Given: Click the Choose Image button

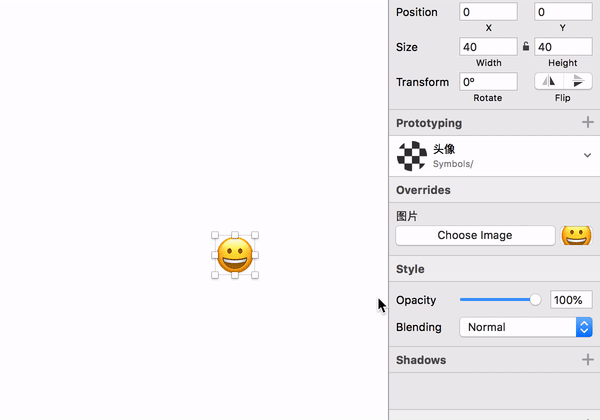Looking at the screenshot, I should click(475, 235).
